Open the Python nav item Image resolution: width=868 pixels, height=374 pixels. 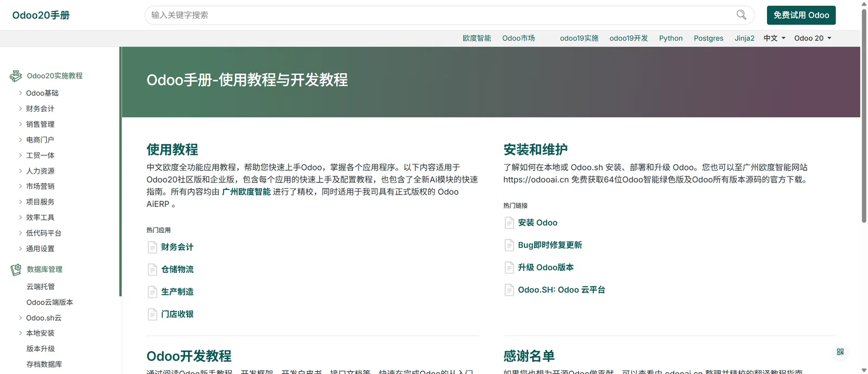pos(671,38)
